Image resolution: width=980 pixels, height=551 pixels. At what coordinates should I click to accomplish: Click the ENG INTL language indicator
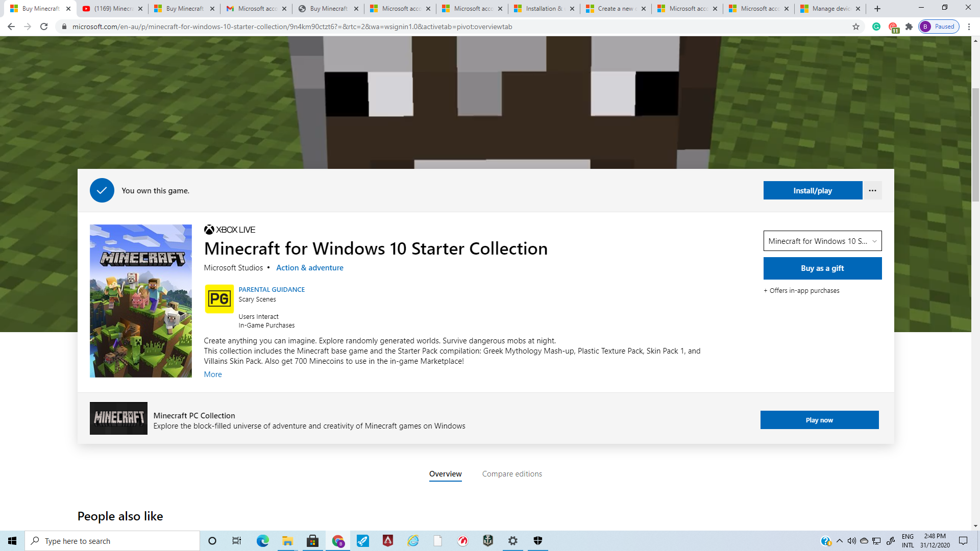(908, 541)
